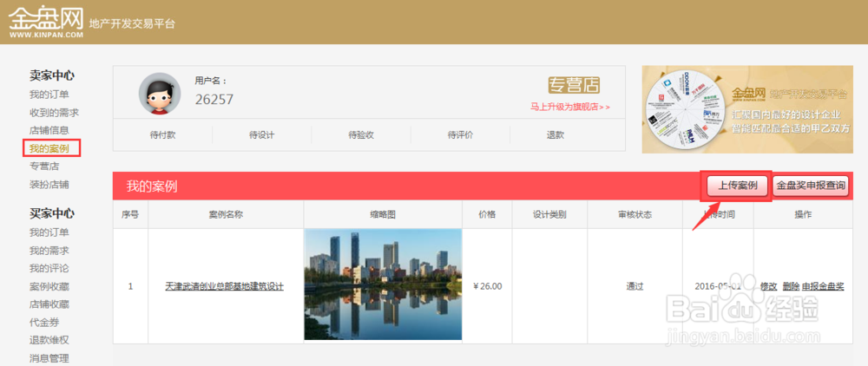Click the 设计类别 column header
Screen dimensions: 868x366
[x=549, y=214]
